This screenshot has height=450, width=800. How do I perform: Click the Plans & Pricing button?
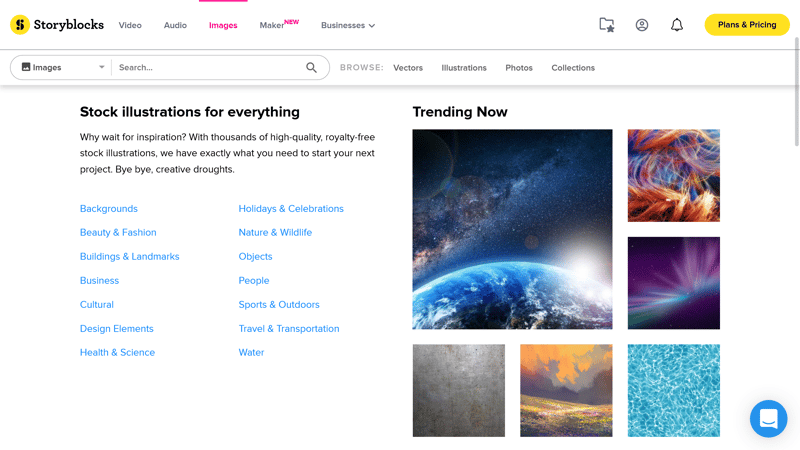(x=747, y=24)
